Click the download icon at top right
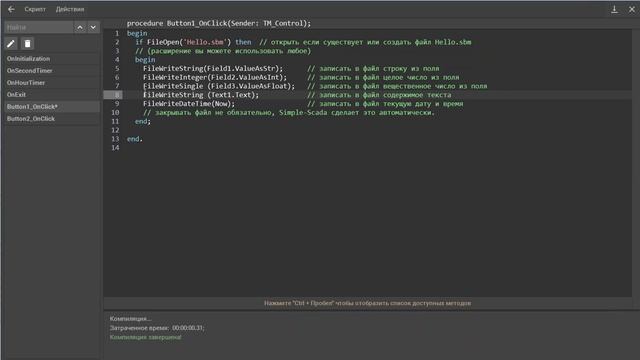The height and width of the screenshot is (360, 640). point(614,9)
